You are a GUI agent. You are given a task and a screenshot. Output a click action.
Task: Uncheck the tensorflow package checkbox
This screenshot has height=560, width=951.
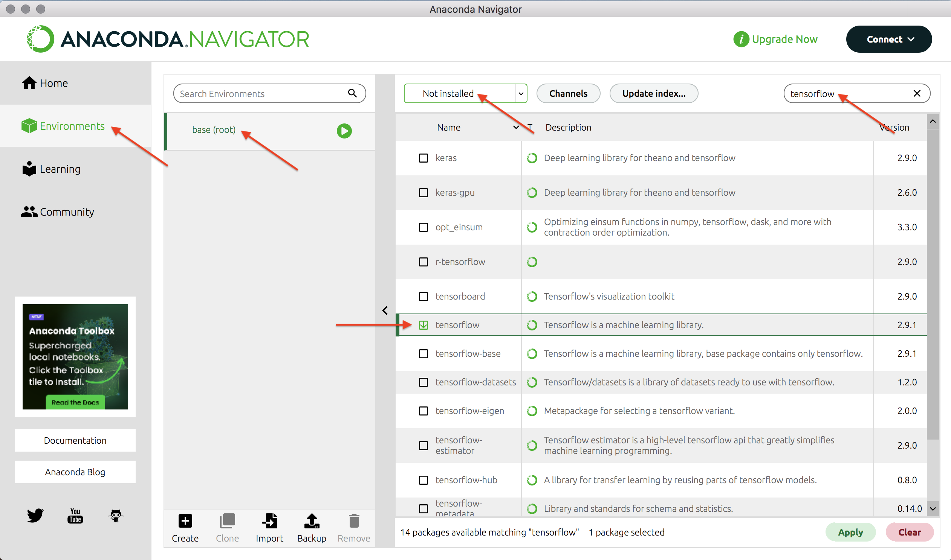click(424, 325)
